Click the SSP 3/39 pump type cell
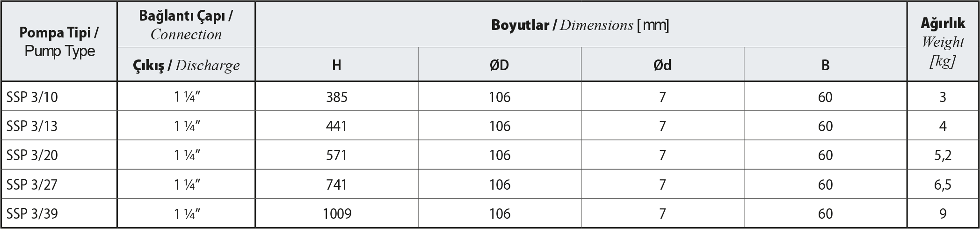 tap(59, 213)
